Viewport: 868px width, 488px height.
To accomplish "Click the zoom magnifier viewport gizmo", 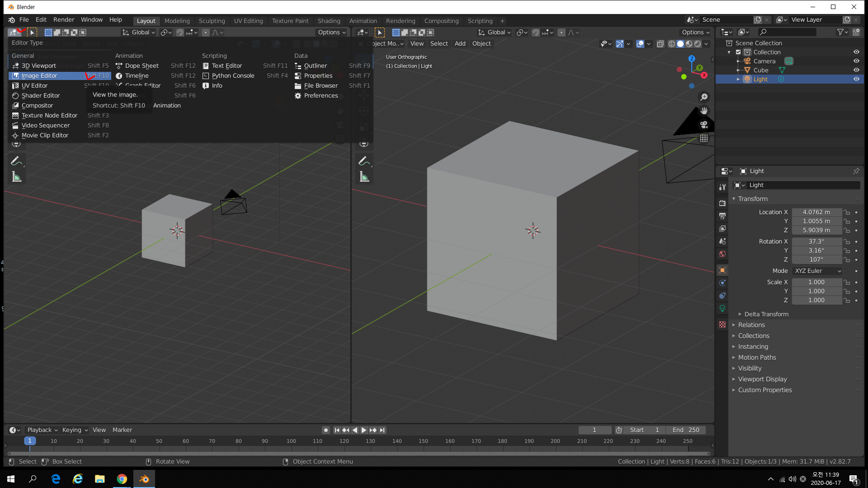I will [x=704, y=97].
